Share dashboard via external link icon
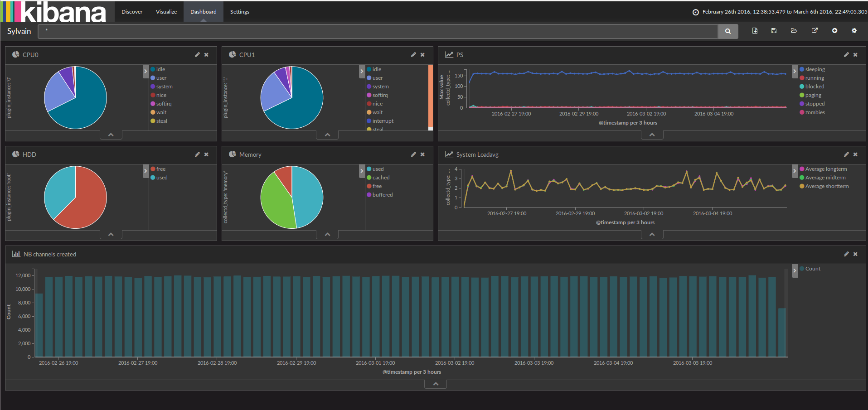Viewport: 868px width, 410px height. (815, 31)
